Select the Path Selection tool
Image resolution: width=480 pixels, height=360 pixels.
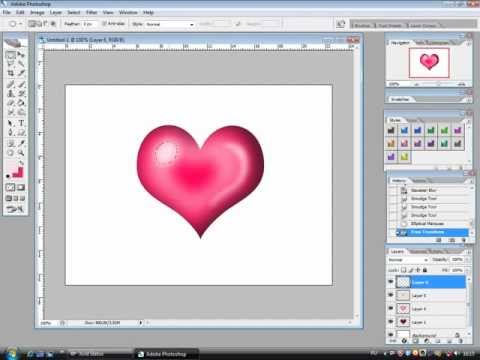[11, 123]
